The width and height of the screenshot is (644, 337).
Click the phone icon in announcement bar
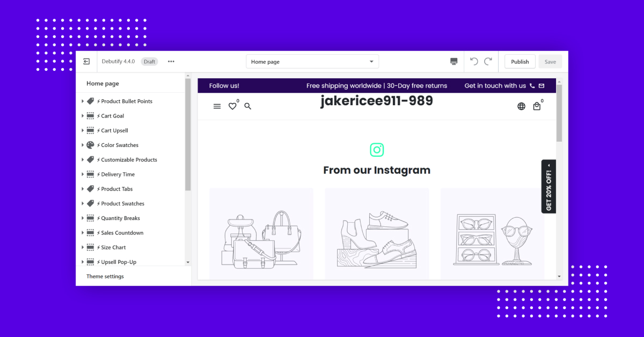pyautogui.click(x=532, y=86)
